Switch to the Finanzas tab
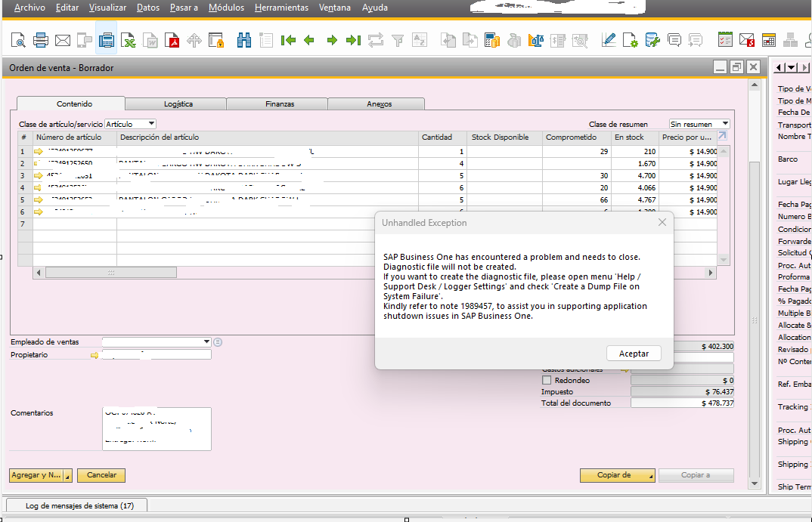Image resolution: width=812 pixels, height=522 pixels. click(280, 104)
